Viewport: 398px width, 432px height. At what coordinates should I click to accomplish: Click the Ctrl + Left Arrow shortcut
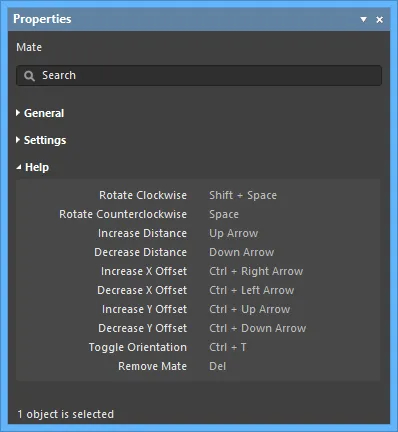[252, 290]
